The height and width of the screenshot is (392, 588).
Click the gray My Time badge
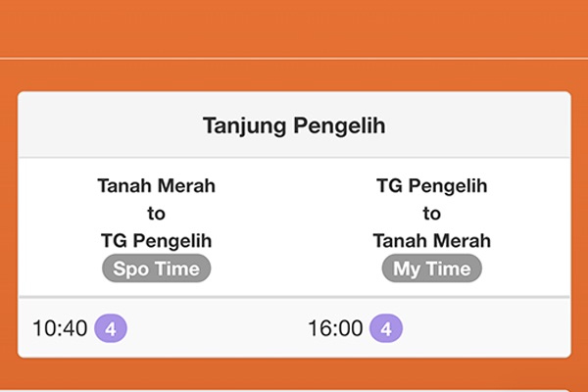[432, 268]
